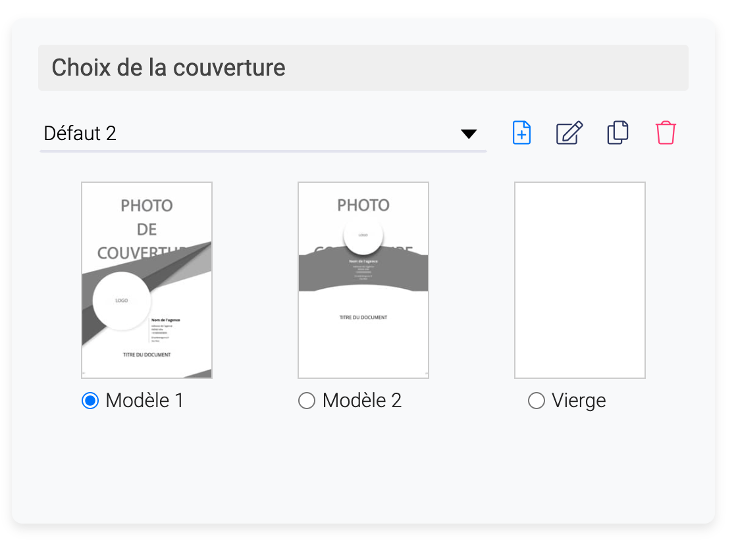The height and width of the screenshot is (542, 736).
Task: Expand the cover list with the black arrow
Action: 468,134
